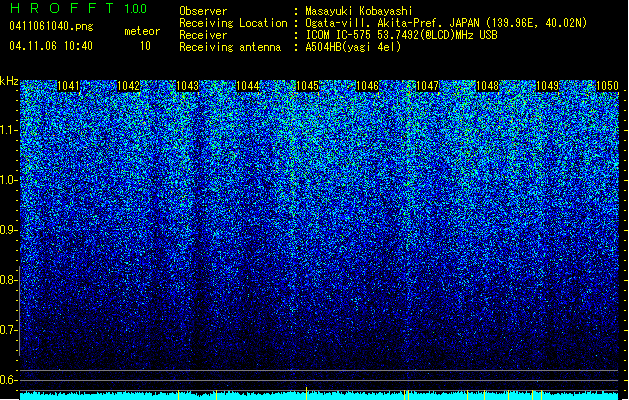
Task: Click the meteor count value 10
Action: (145, 46)
